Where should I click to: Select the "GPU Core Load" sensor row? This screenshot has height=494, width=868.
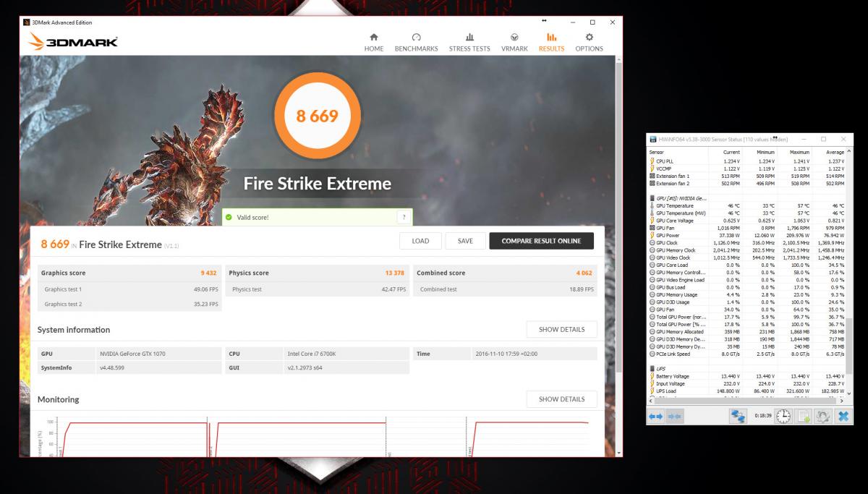click(746, 265)
